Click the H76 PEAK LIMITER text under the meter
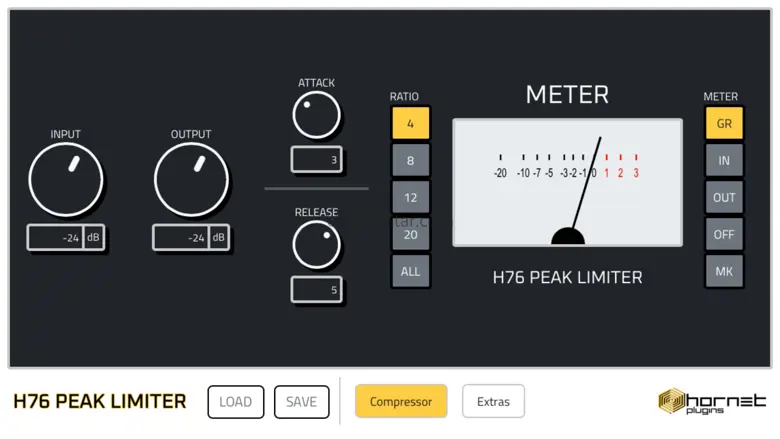This screenshot has height=439, width=780. tap(568, 277)
